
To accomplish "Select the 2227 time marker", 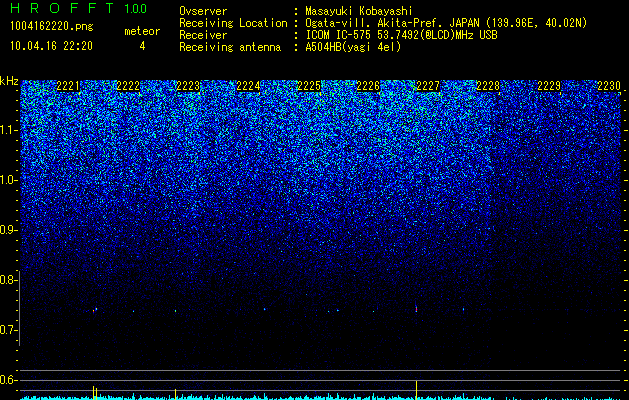I will 428,86.
